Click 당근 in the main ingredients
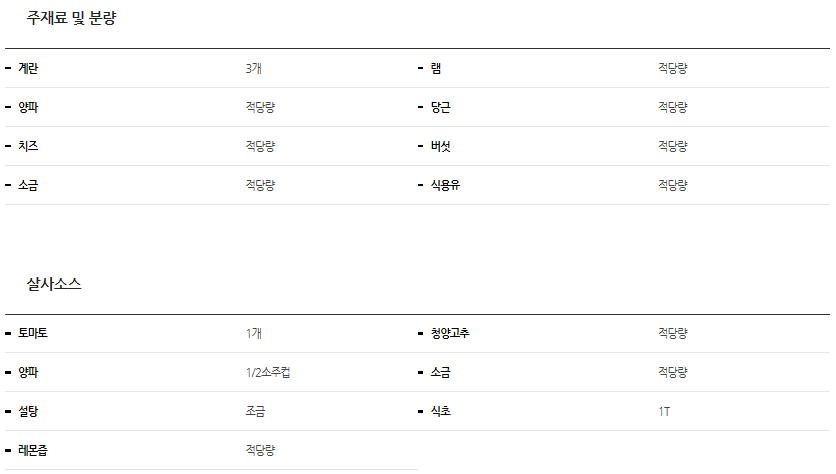 click(441, 108)
